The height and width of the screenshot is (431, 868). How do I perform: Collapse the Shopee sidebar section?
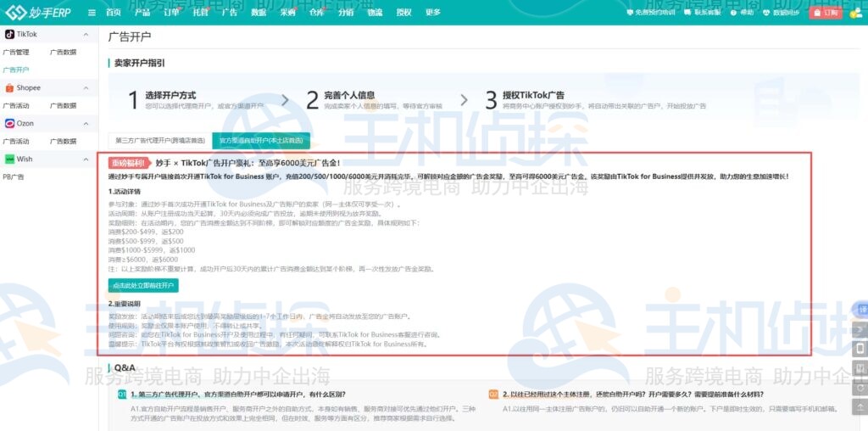(86, 87)
